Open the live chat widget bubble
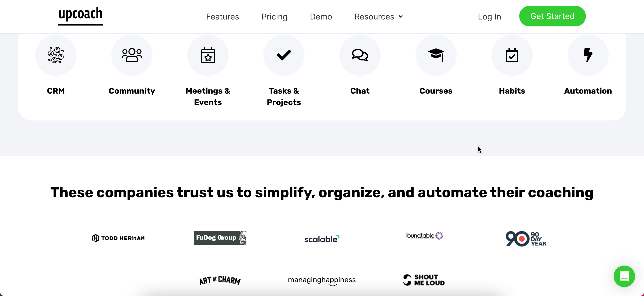Image resolution: width=644 pixels, height=296 pixels. click(624, 276)
